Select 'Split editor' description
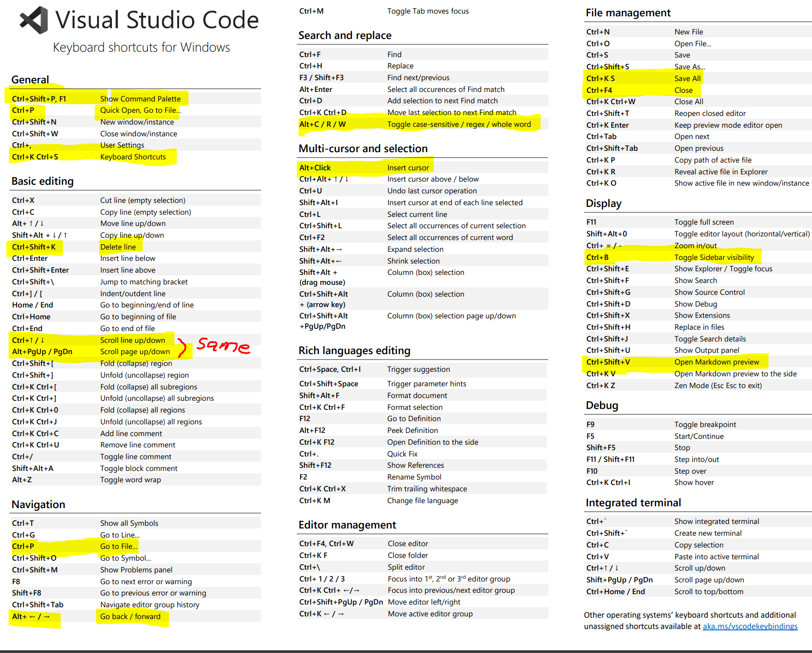 click(x=406, y=567)
